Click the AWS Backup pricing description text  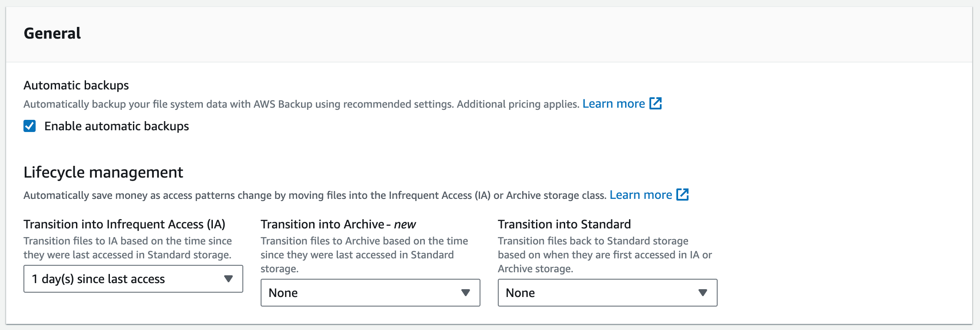[301, 104]
